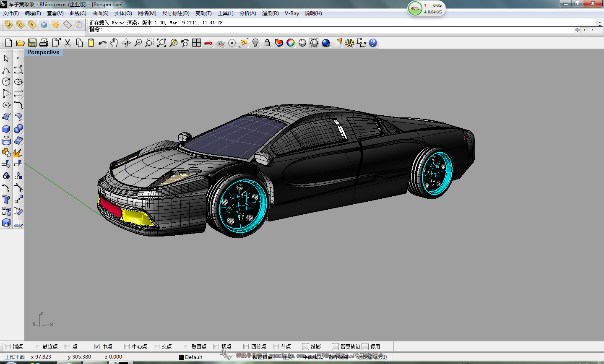Select the Text object T tool

[x=6, y=199]
